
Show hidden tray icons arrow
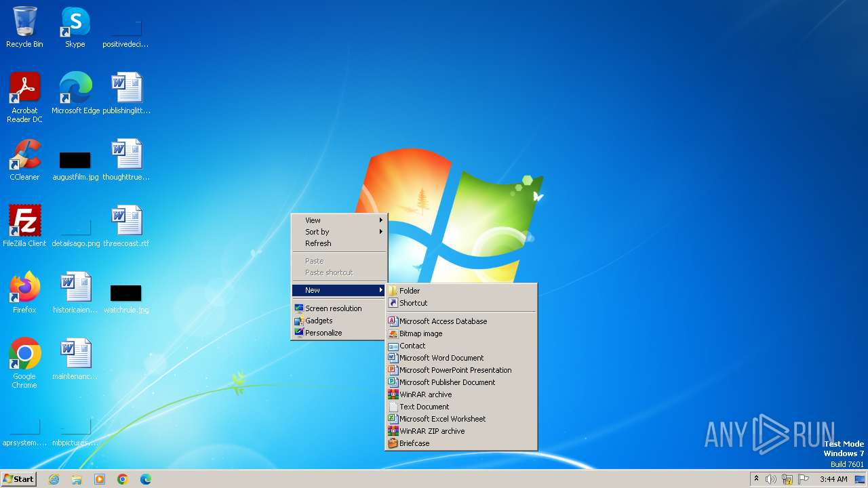click(756, 479)
